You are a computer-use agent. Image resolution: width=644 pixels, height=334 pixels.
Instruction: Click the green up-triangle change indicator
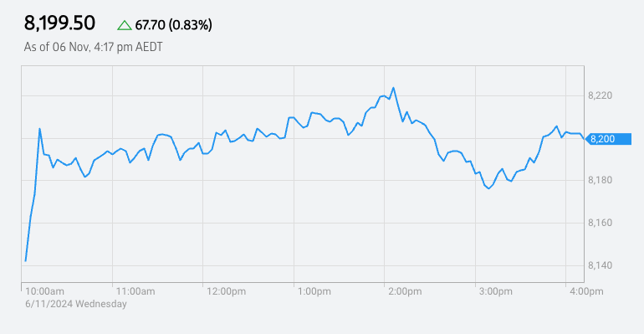tap(125, 25)
